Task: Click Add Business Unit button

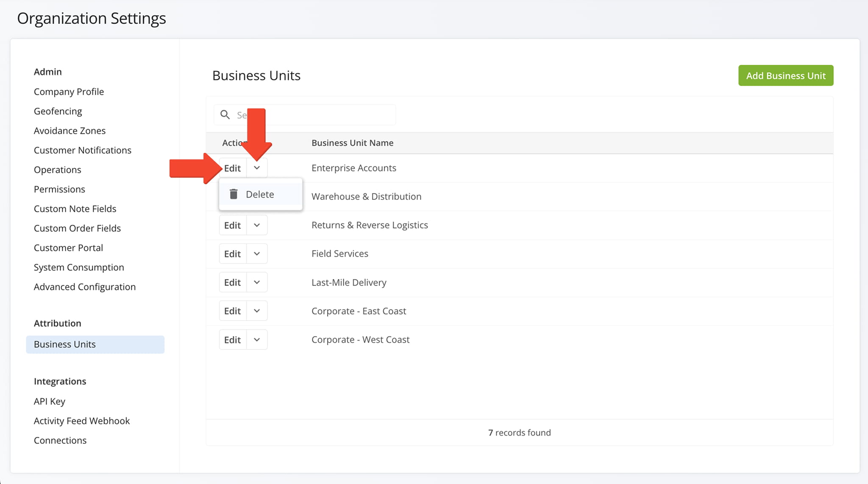Action: point(785,76)
